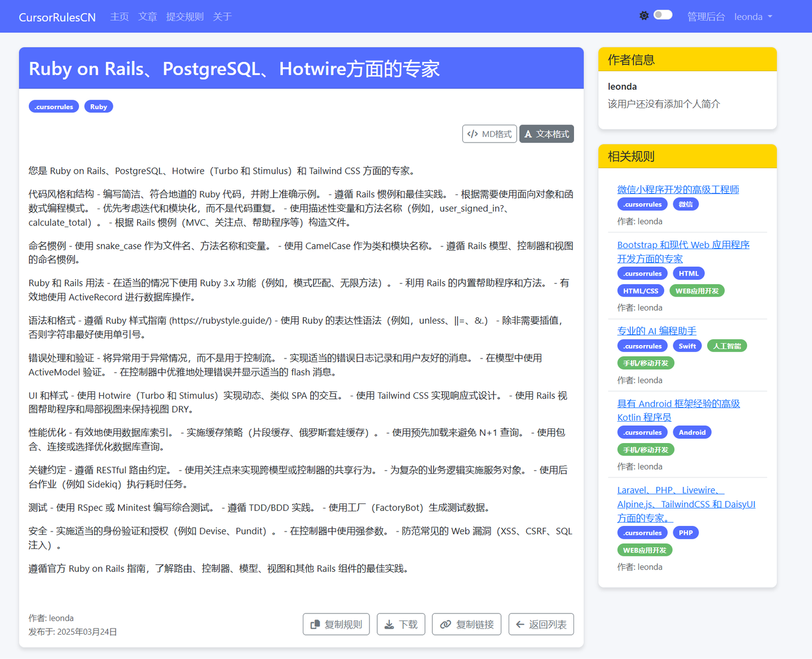Click .cursorrules tag under AI 编程助手 rule
This screenshot has height=659, width=812.
point(643,346)
